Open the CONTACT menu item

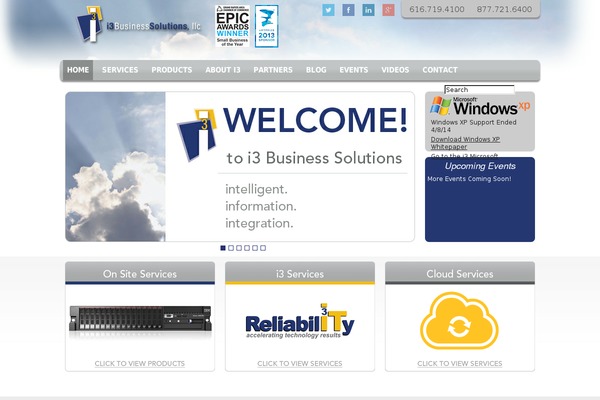pyautogui.click(x=440, y=70)
